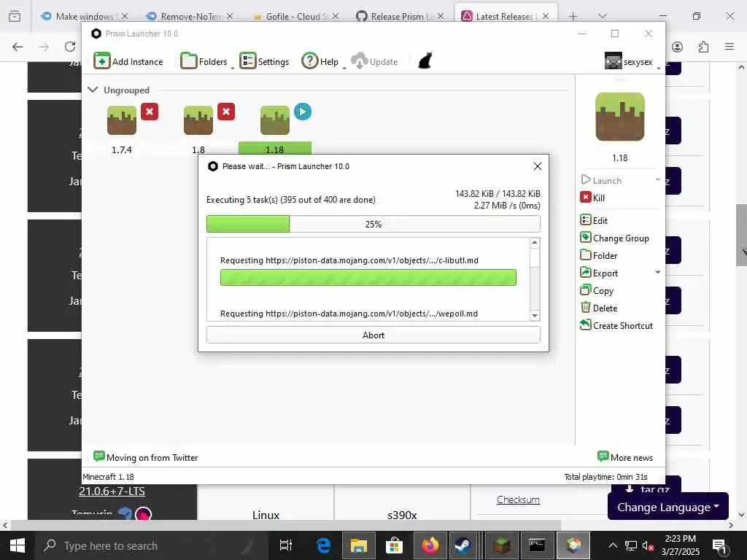Expand the Export dropdown arrow
Image resolution: width=747 pixels, height=560 pixels.
pyautogui.click(x=658, y=273)
